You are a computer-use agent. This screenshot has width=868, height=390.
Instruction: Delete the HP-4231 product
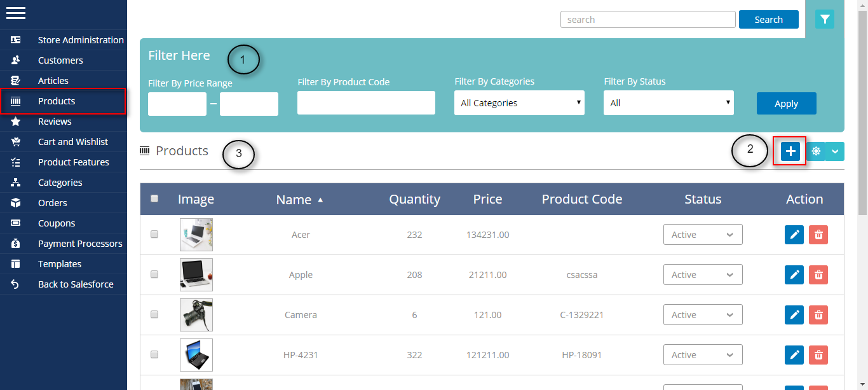pos(818,355)
